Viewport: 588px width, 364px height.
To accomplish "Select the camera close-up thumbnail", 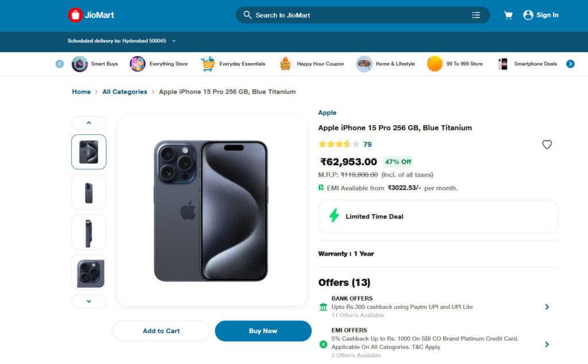I will pyautogui.click(x=89, y=272).
